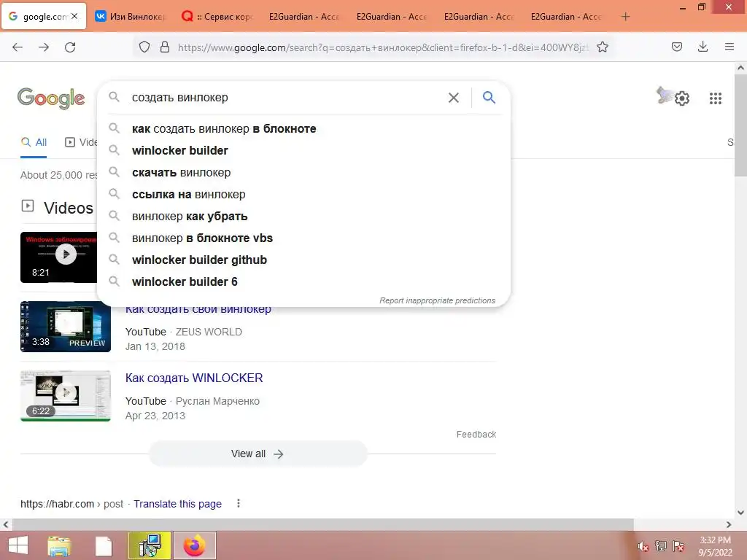This screenshot has height=560, width=747.
Task: Switch to first E2Guardian tab
Action: pyautogui.click(x=304, y=17)
